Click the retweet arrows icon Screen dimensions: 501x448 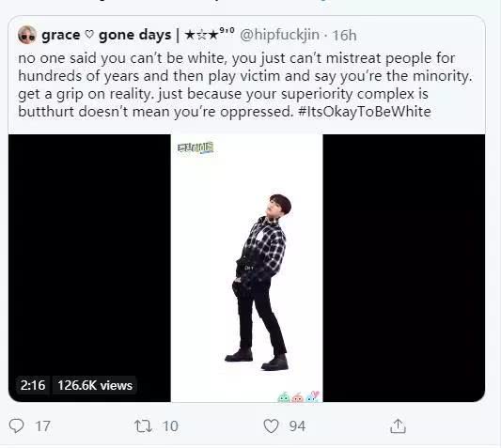coord(143,426)
